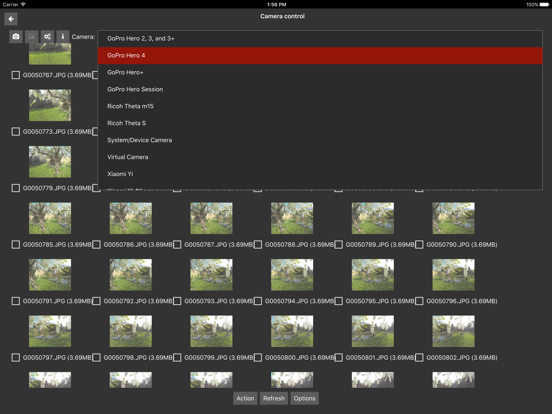Open thumbnail above G0050795.JPG
The height and width of the screenshot is (414, 552).
pos(373,275)
